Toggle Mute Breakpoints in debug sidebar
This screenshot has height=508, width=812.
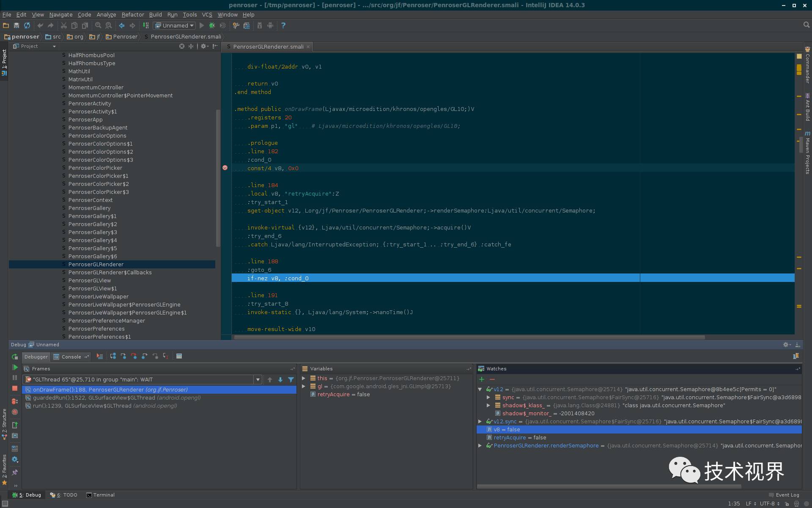tap(15, 411)
